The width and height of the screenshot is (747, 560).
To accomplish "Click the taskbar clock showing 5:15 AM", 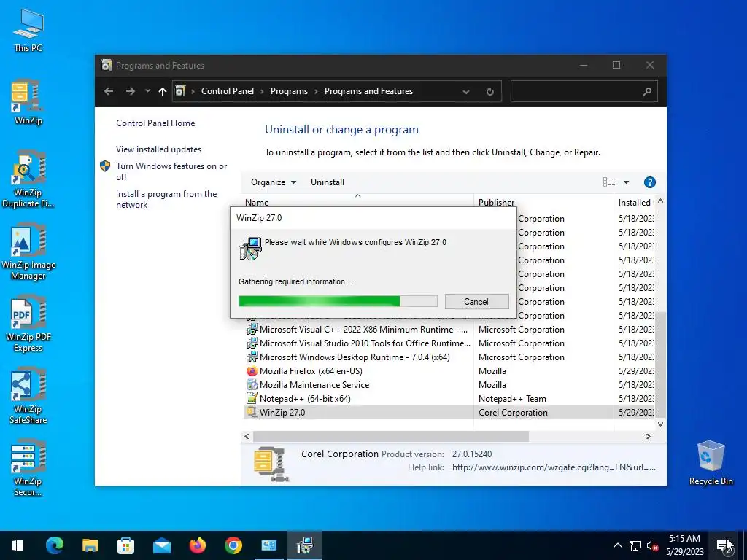I will coord(684,545).
